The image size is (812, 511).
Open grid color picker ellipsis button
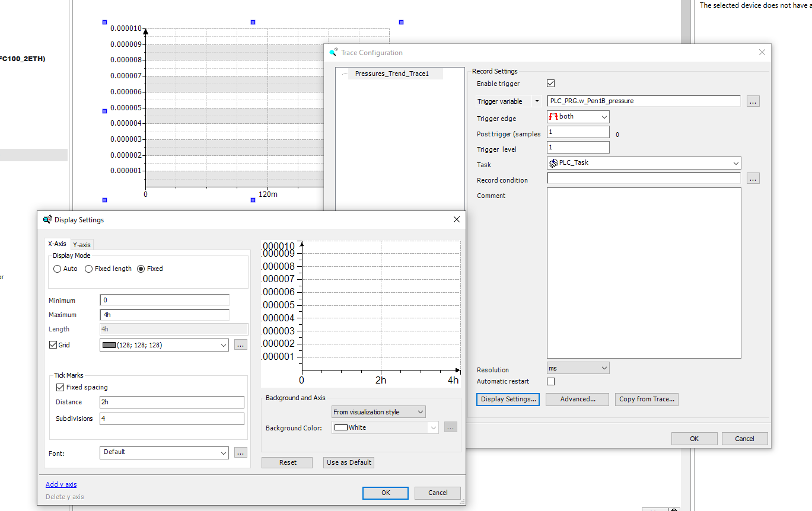[x=240, y=345]
